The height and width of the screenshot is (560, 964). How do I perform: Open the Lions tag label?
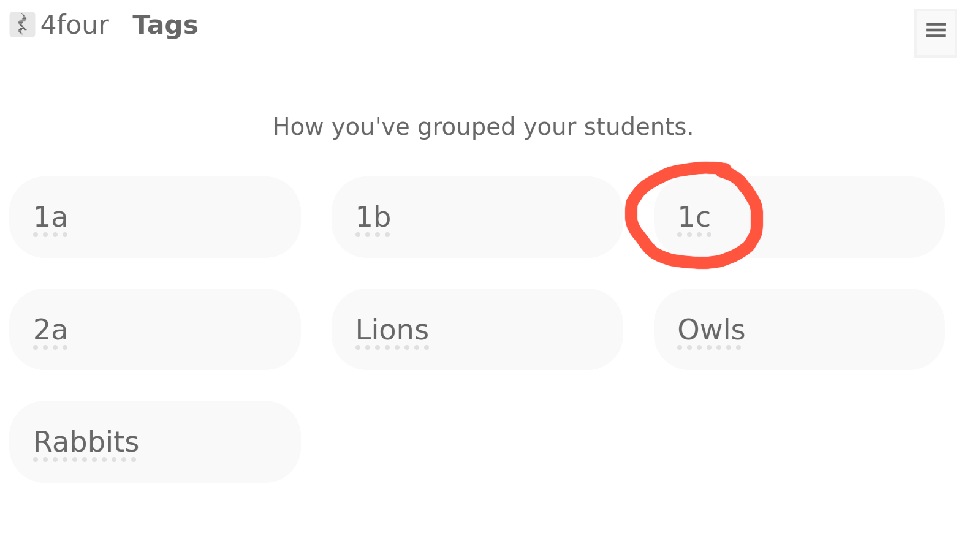tap(392, 330)
